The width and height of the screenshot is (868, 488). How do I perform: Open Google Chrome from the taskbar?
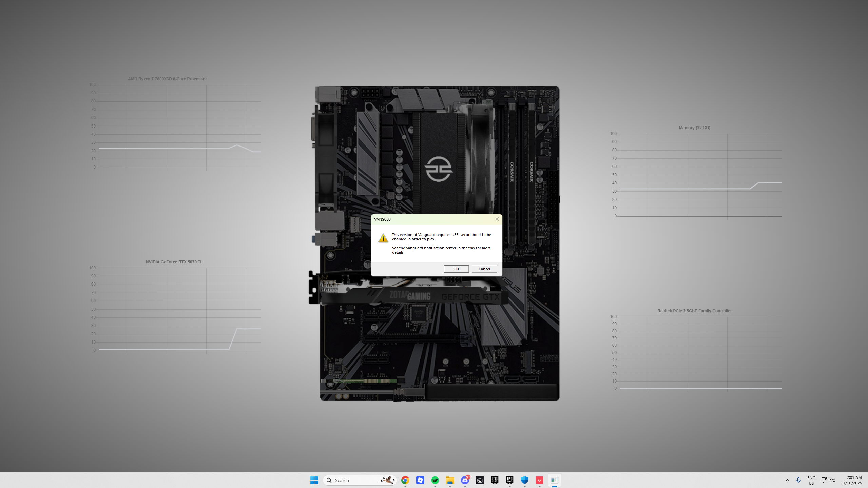coord(405,480)
